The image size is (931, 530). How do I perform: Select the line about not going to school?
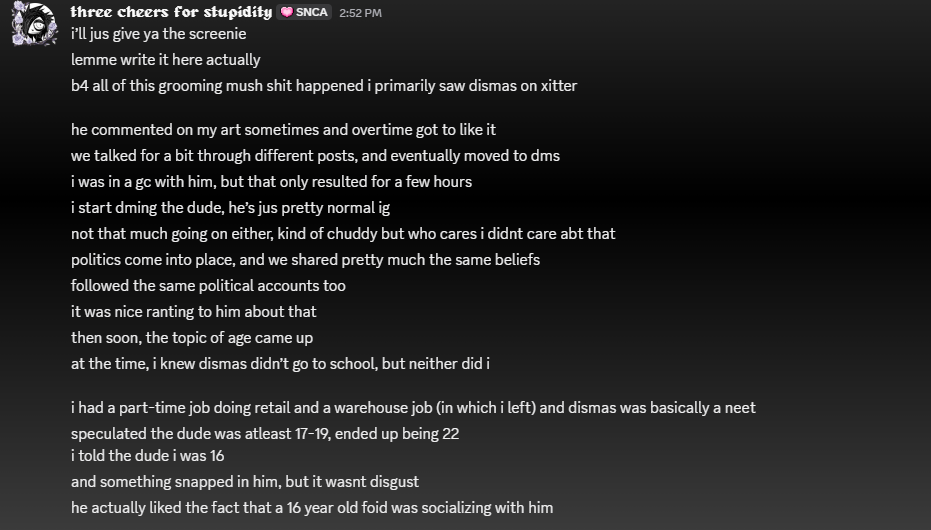[x=280, y=364]
